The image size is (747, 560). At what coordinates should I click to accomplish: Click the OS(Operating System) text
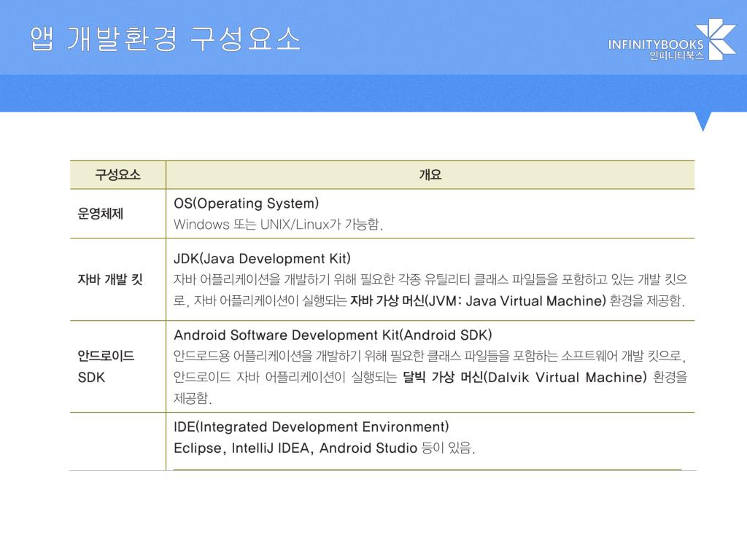point(247,203)
